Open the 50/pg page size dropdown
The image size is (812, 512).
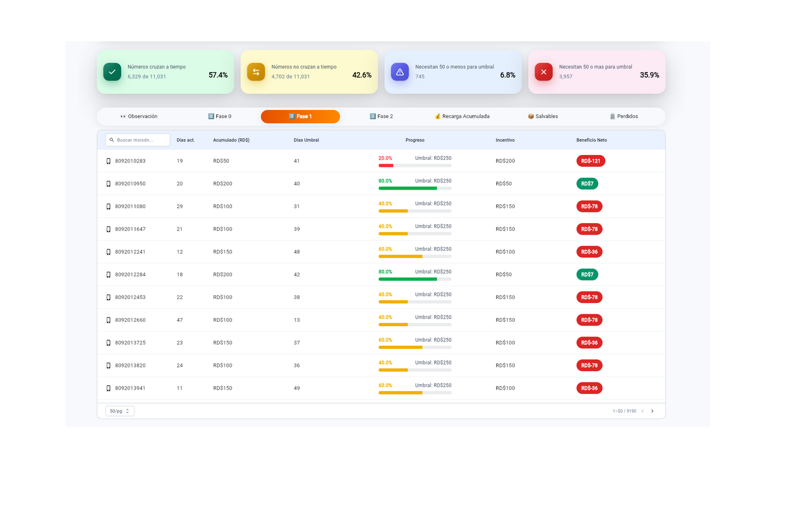coord(120,411)
